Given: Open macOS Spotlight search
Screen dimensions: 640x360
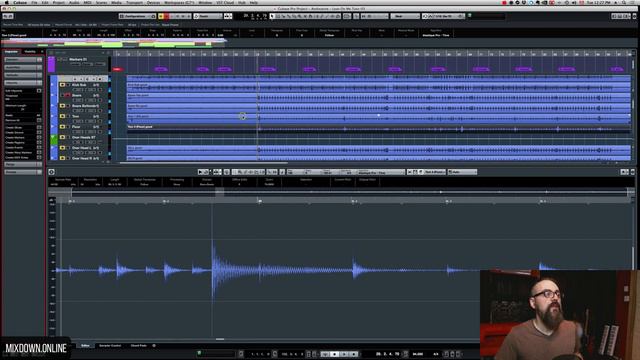Looking at the screenshot, I should coord(624,2).
